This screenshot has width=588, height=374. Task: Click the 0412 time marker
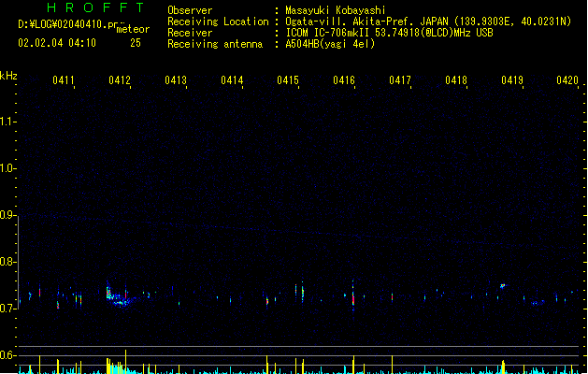(120, 80)
